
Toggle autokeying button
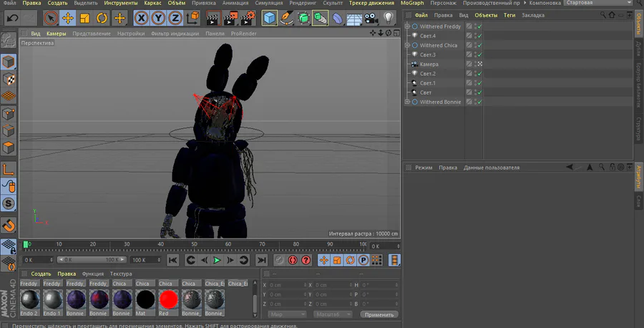coord(293,260)
